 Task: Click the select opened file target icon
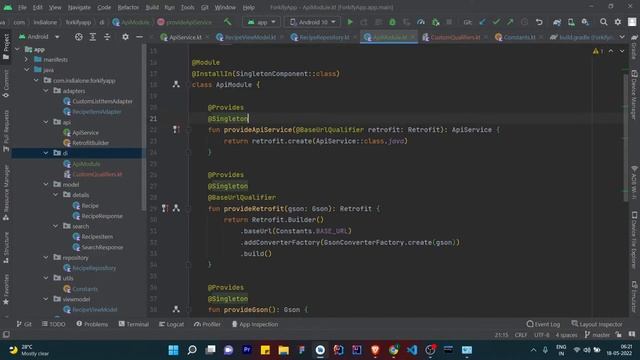[x=79, y=37]
